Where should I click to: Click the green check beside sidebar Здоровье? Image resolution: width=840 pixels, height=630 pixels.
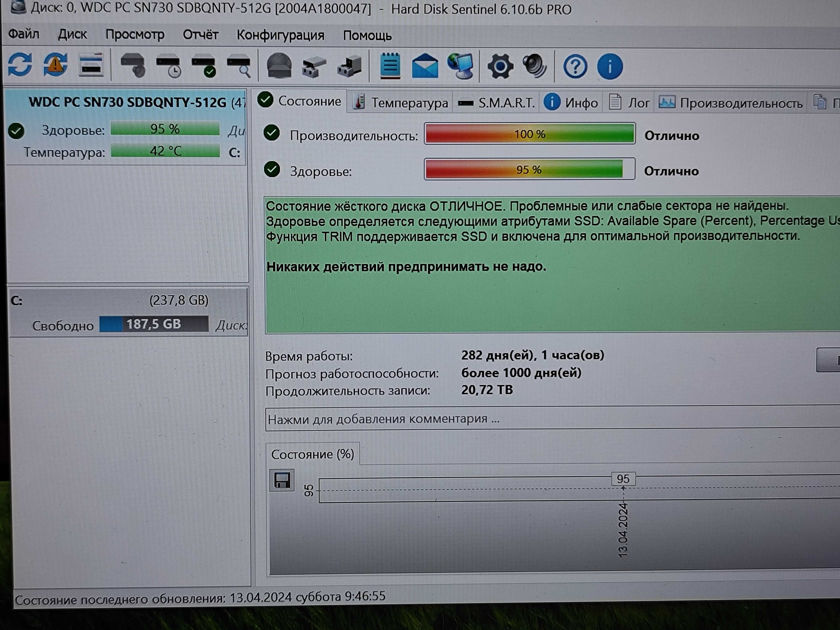[16, 131]
